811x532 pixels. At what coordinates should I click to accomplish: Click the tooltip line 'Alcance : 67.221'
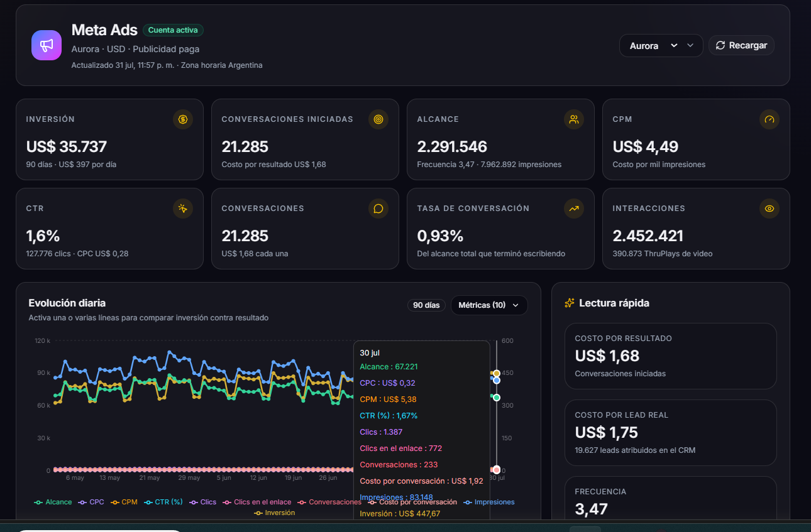[389, 367]
